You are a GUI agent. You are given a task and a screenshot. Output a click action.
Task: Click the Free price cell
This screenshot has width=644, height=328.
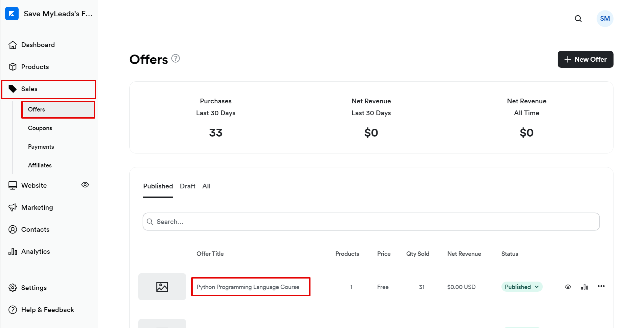(383, 287)
